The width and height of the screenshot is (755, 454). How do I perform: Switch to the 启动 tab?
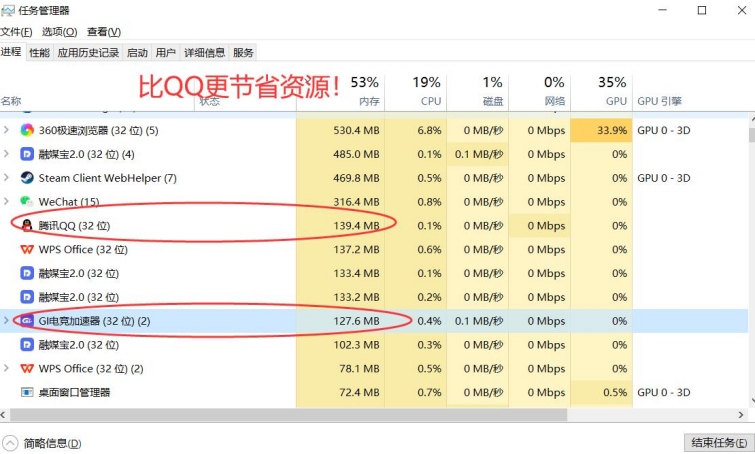[137, 52]
